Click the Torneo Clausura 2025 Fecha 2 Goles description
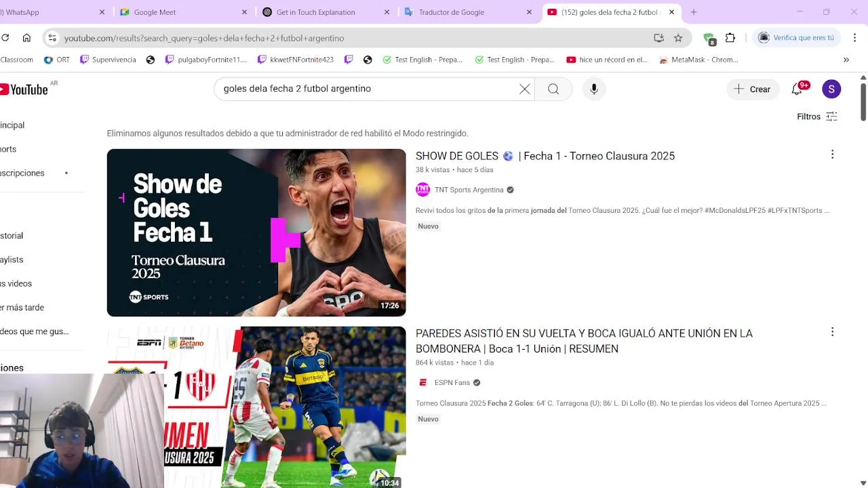 click(x=620, y=403)
